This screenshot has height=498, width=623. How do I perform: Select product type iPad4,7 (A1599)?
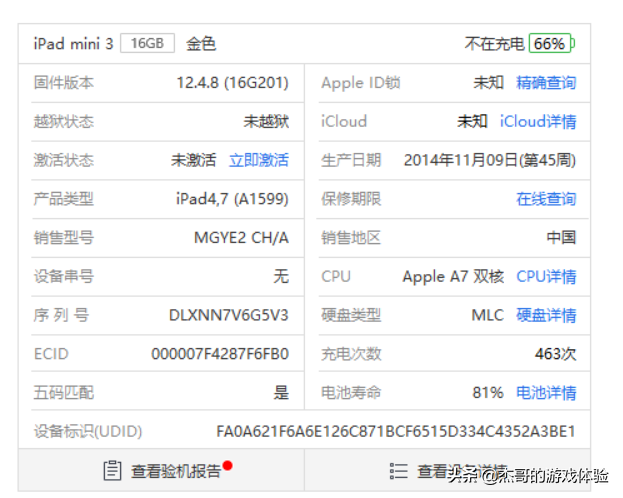[x=232, y=199]
